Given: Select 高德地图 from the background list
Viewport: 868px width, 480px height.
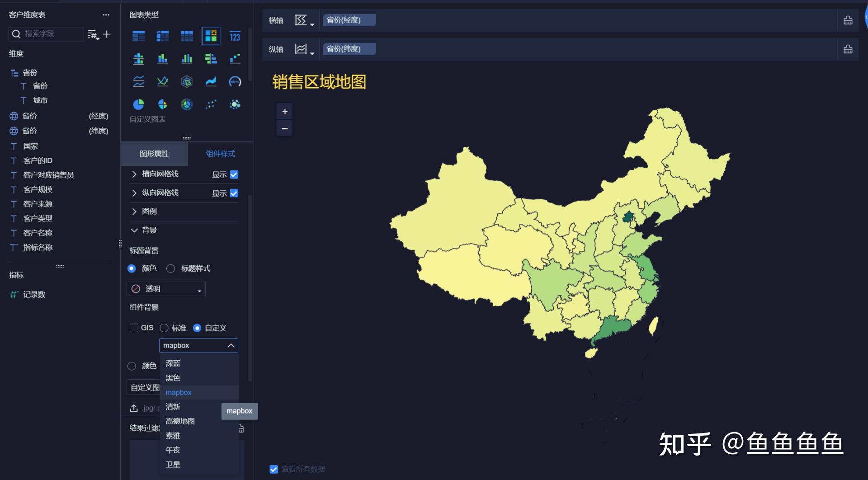Looking at the screenshot, I should [x=179, y=421].
